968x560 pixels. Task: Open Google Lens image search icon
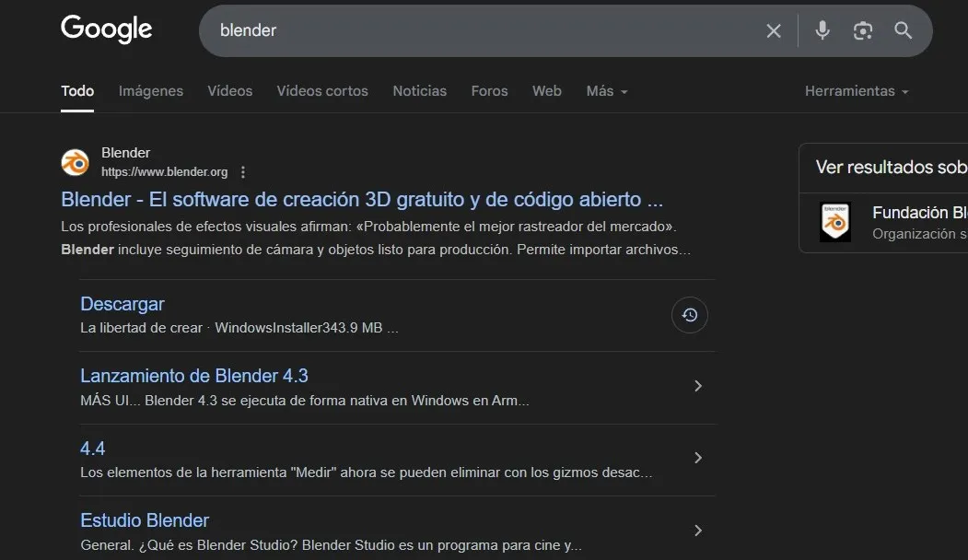[x=863, y=31]
